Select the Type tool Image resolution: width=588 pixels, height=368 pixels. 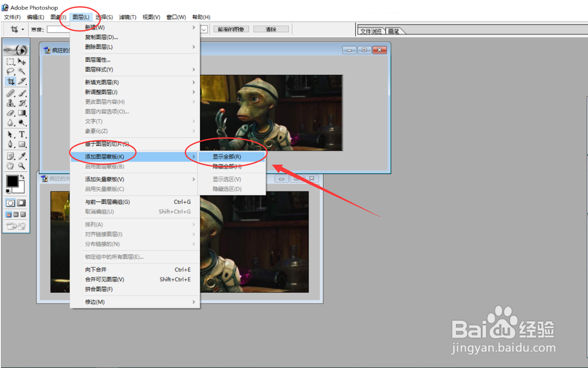click(22, 135)
